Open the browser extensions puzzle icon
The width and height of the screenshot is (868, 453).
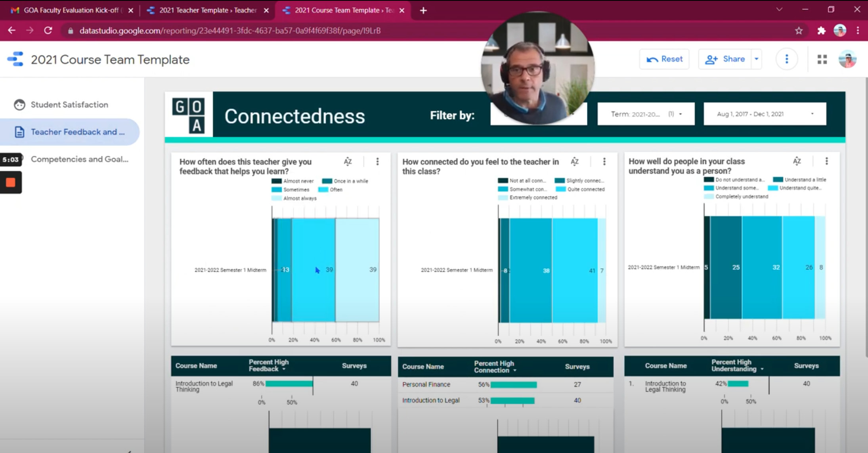821,31
